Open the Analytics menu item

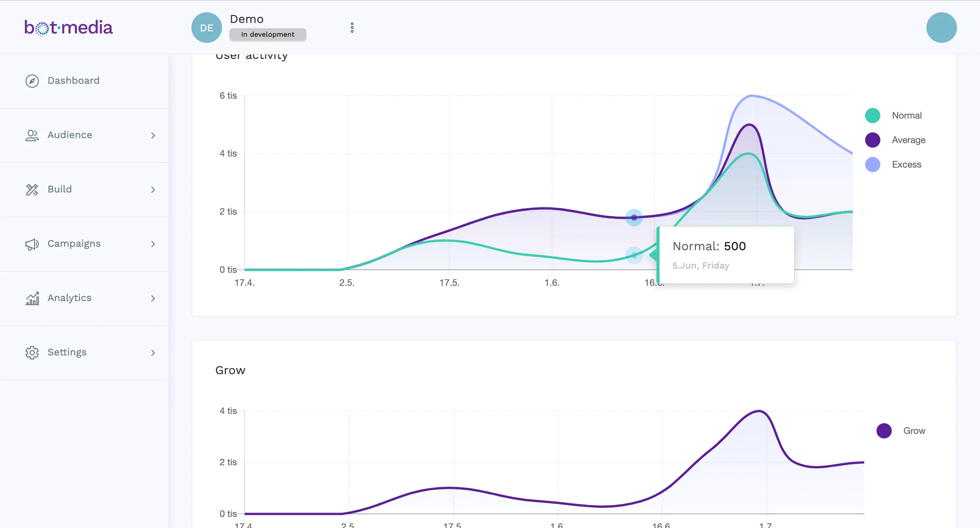pos(84,298)
